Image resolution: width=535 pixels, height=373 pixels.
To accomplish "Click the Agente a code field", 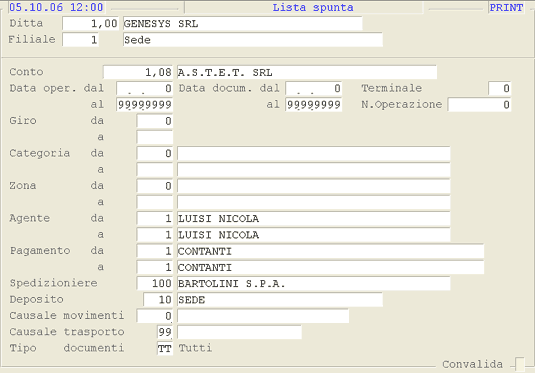I will (x=155, y=234).
